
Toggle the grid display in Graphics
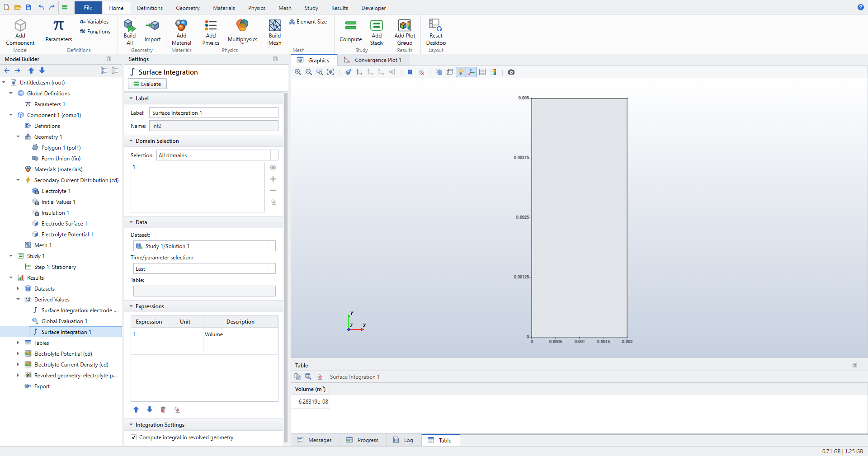(482, 72)
